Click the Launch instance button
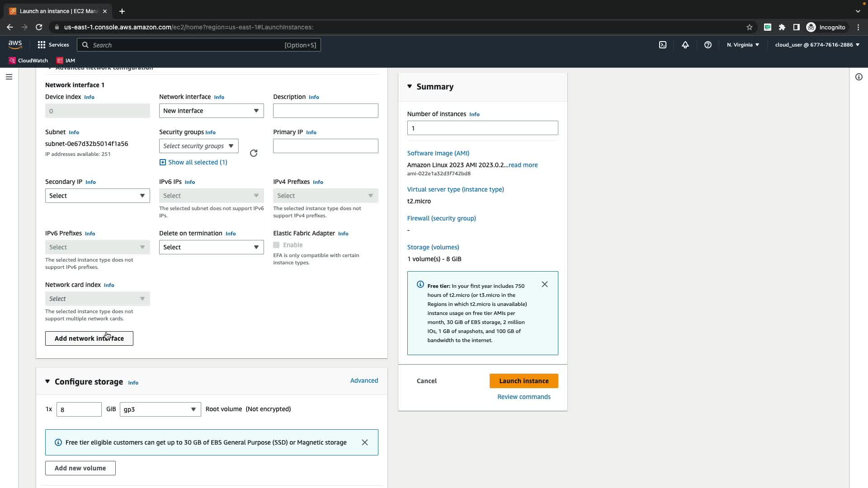Viewport: 868px width, 488px height. [524, 381]
